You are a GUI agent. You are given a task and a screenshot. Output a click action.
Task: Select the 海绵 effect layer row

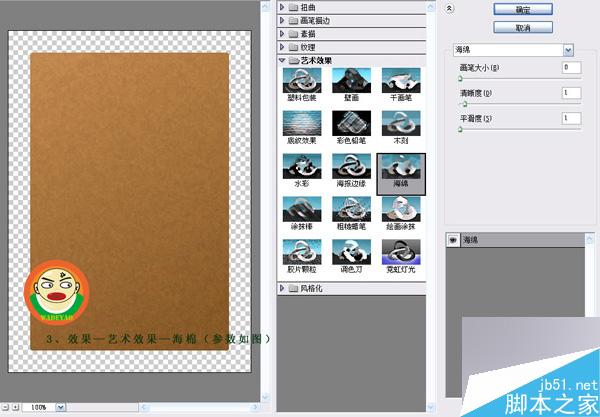515,240
